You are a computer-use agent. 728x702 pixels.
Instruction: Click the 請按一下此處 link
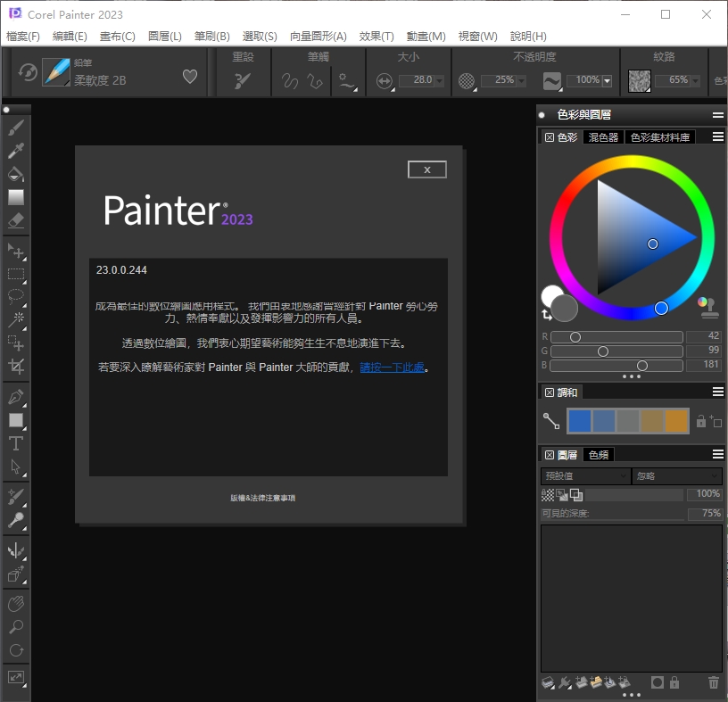point(391,367)
